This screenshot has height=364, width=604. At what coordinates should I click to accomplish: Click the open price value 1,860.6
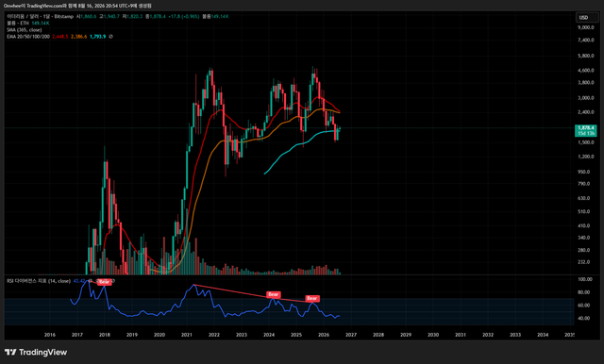pyautogui.click(x=88, y=17)
